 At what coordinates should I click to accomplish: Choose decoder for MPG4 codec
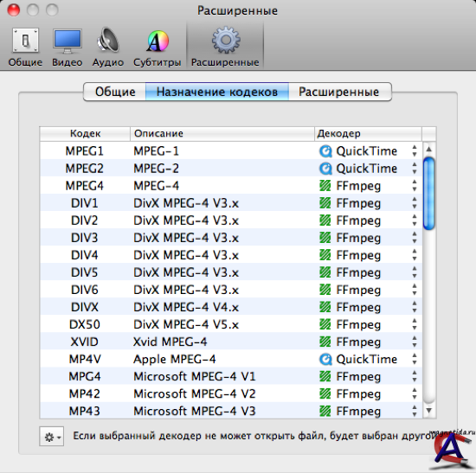click(x=368, y=376)
